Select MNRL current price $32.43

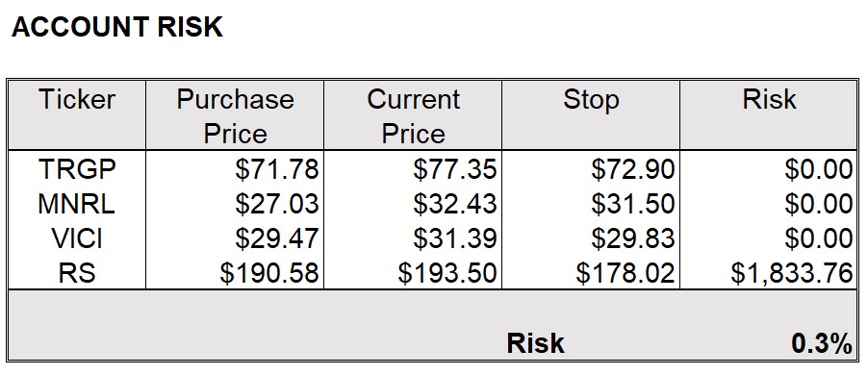click(x=454, y=204)
